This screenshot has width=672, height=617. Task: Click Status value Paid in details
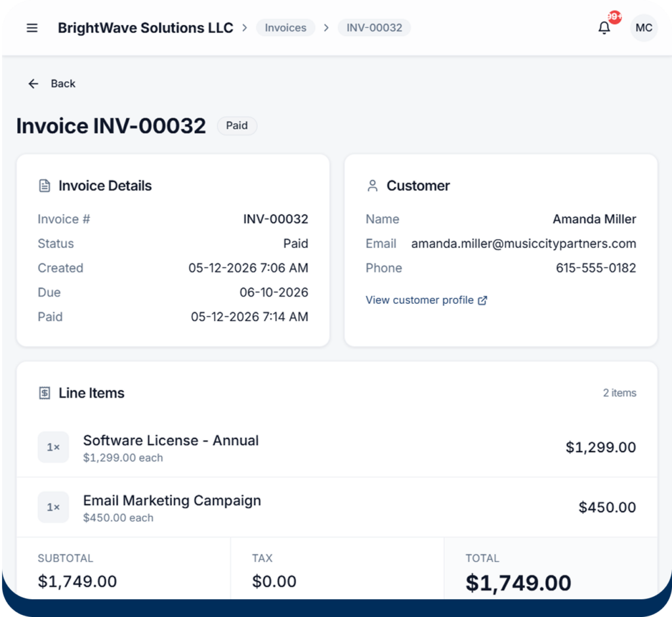click(296, 244)
